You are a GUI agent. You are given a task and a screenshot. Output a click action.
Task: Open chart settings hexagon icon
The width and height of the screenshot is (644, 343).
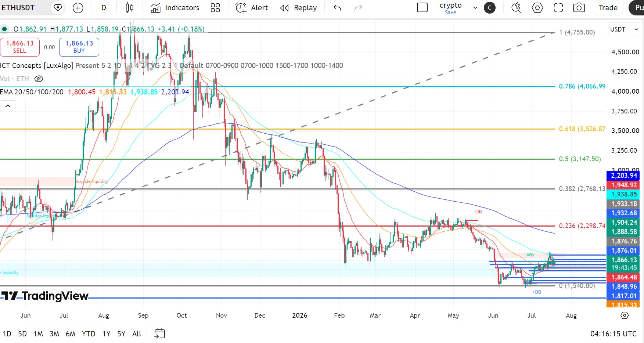point(537,8)
